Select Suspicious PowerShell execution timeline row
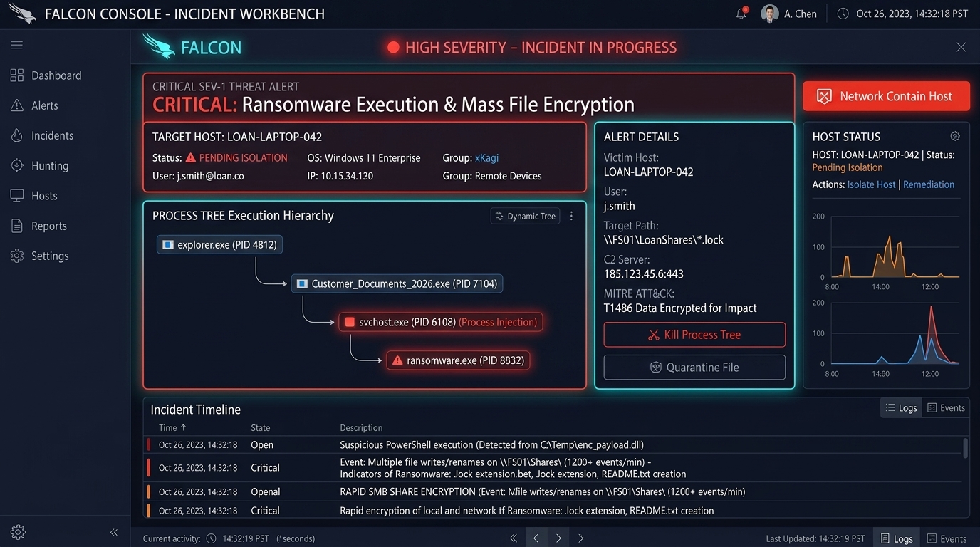 (553, 444)
